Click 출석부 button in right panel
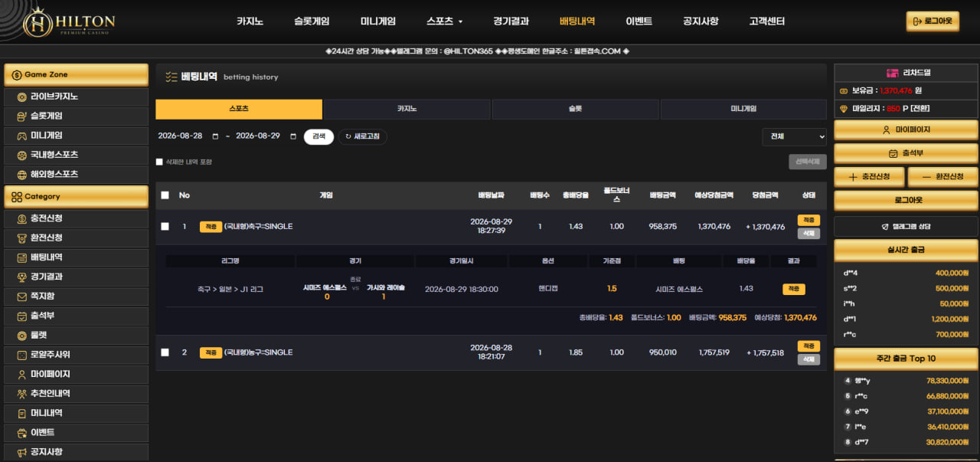 pyautogui.click(x=906, y=153)
